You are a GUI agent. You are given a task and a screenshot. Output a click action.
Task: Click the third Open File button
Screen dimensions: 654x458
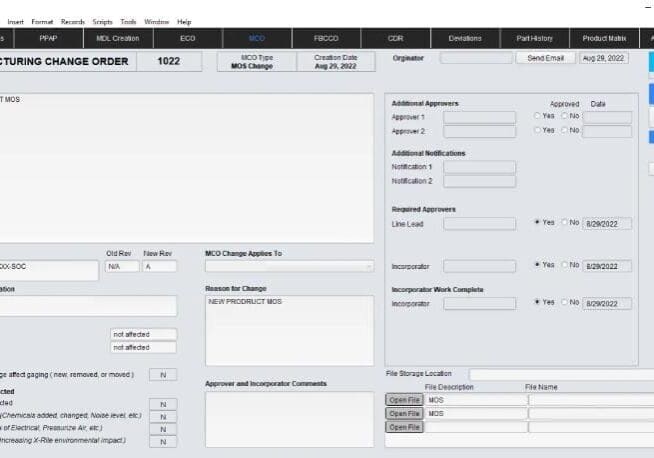tap(404, 427)
